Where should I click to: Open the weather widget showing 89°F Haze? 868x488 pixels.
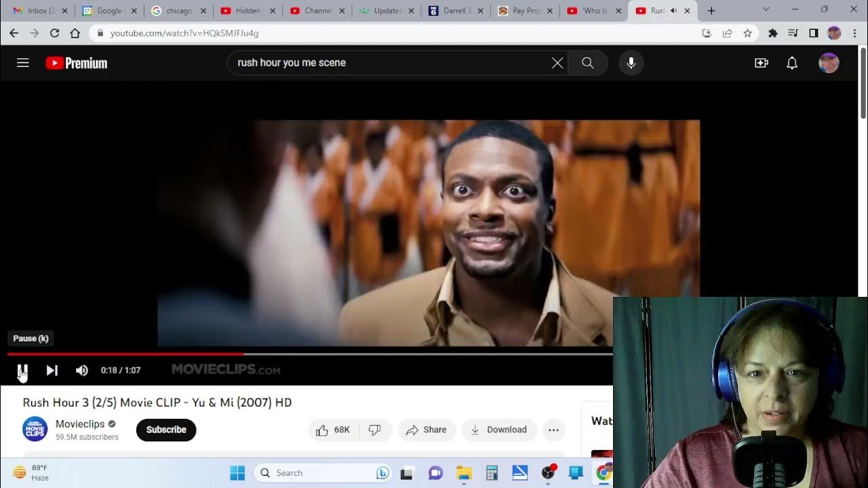[32, 472]
